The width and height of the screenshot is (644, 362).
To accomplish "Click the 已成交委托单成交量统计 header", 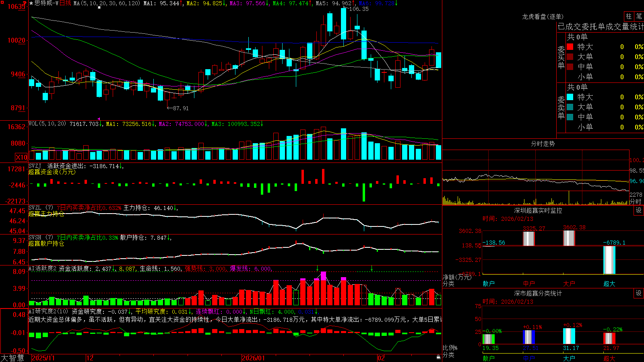I will 601,27.
